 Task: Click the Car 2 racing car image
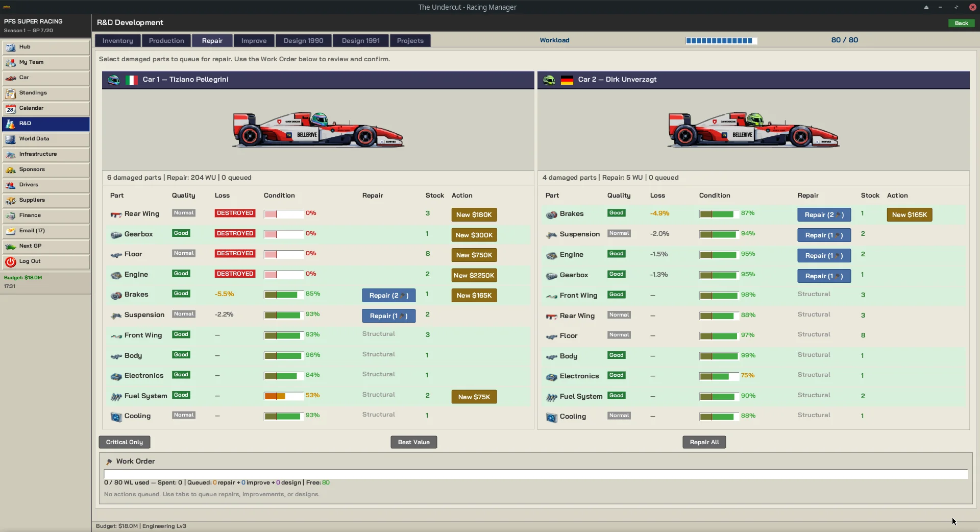[753, 130]
